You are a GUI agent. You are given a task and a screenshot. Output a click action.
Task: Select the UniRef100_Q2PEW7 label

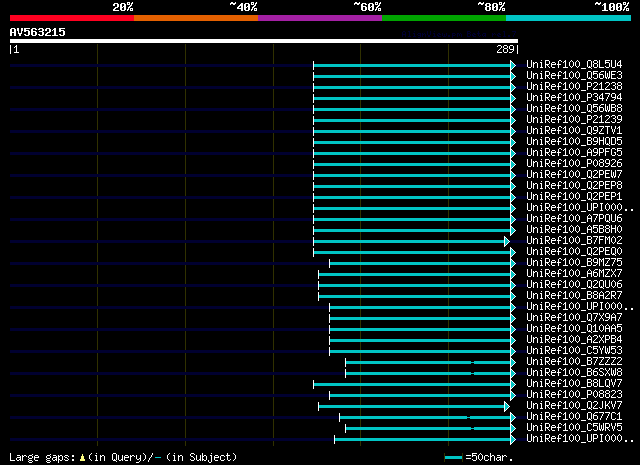pos(574,175)
